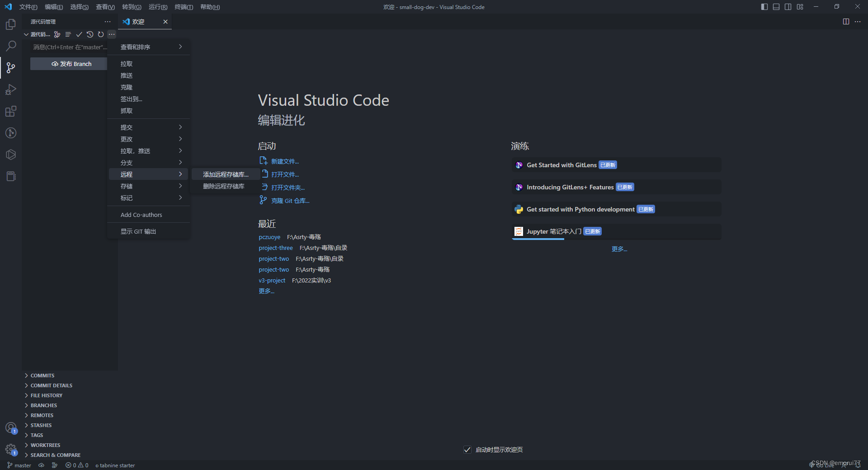Select 拉取 in the git menu

pyautogui.click(x=148, y=64)
